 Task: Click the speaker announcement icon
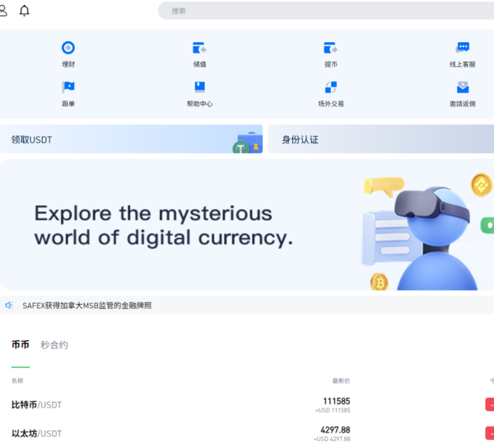pos(9,306)
